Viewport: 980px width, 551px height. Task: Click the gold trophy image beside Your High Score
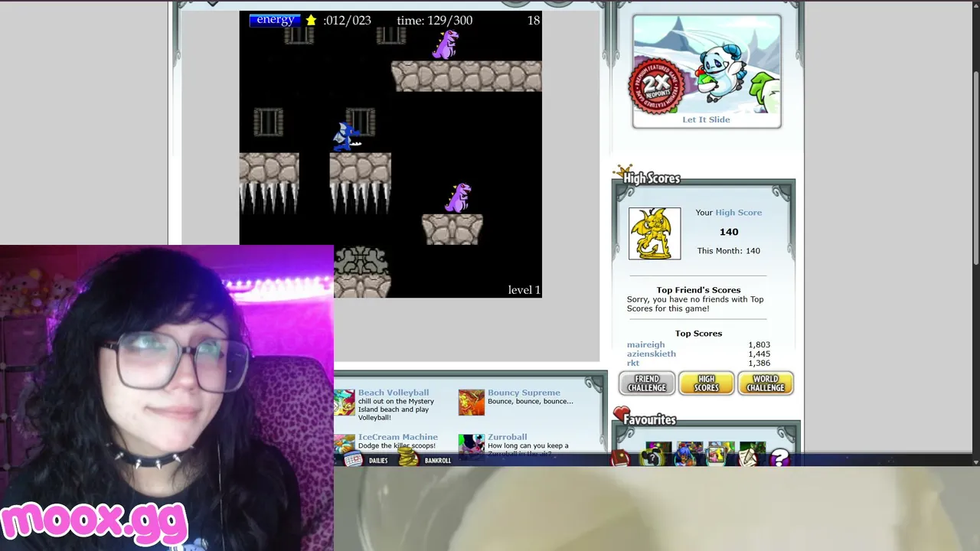(x=655, y=233)
